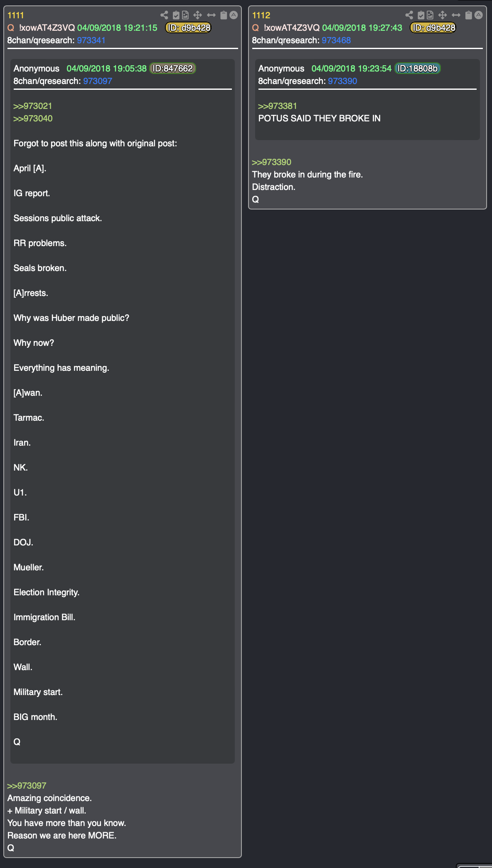Viewport: 492px width, 868px height.
Task: Click the plain clipboard icon on post 1111
Action: click(224, 15)
